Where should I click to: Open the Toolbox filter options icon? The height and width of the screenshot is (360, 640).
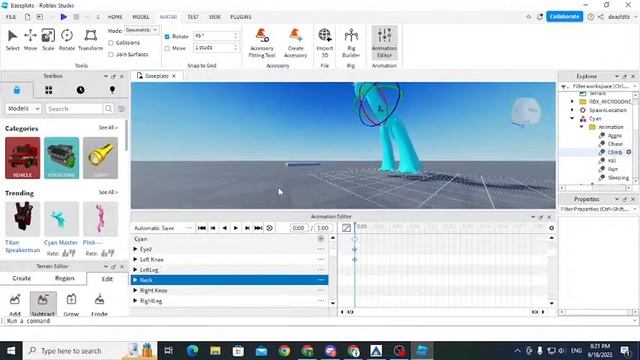[121, 109]
